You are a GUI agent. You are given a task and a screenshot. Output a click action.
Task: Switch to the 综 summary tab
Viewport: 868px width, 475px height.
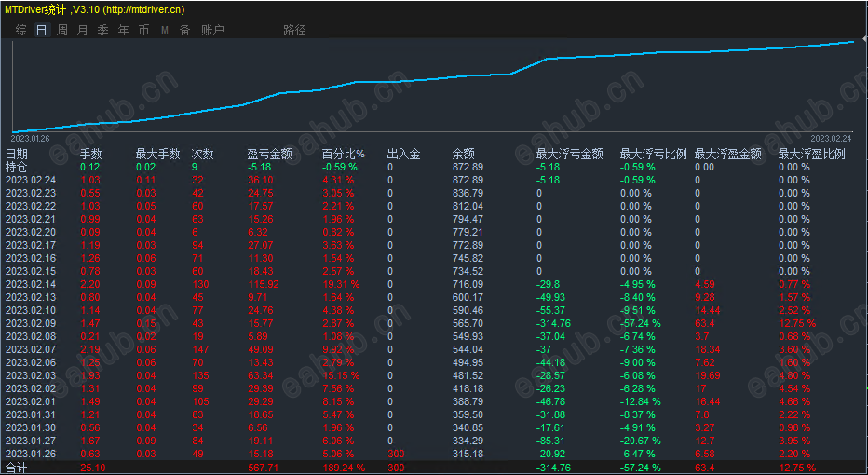21,30
